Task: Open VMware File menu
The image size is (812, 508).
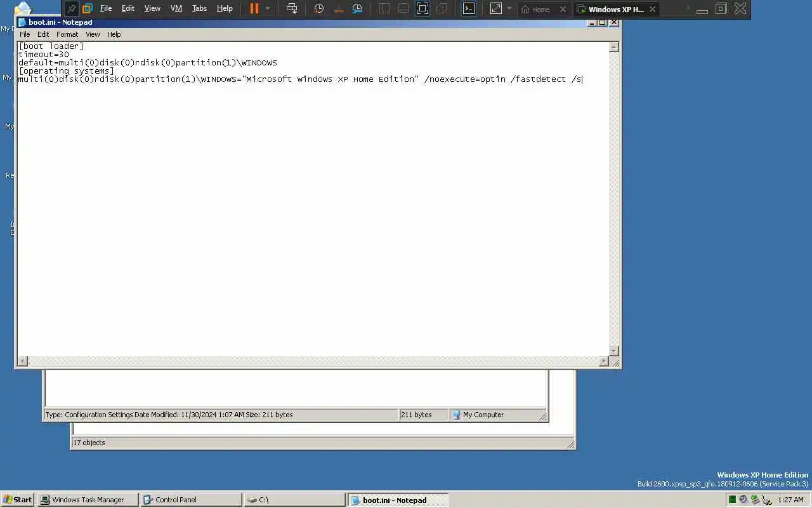Action: (x=106, y=9)
